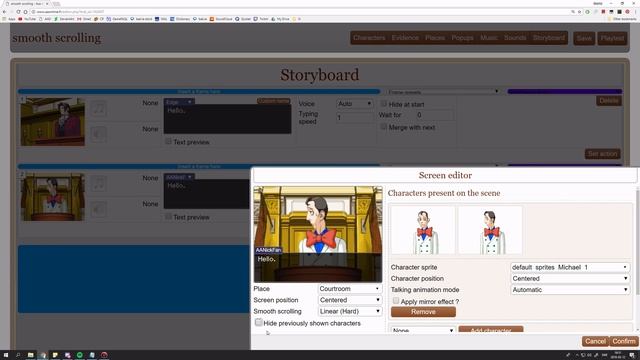Delete frame 1
The height and width of the screenshot is (360, 640).
pyautogui.click(x=609, y=101)
